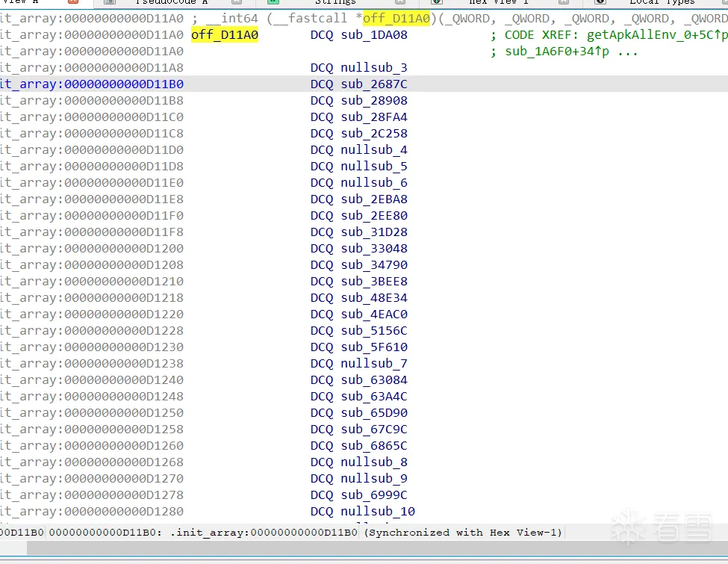Click the DCQ directive on the sub_2687C row
Viewport: 728px width, 564px height.
tap(322, 84)
